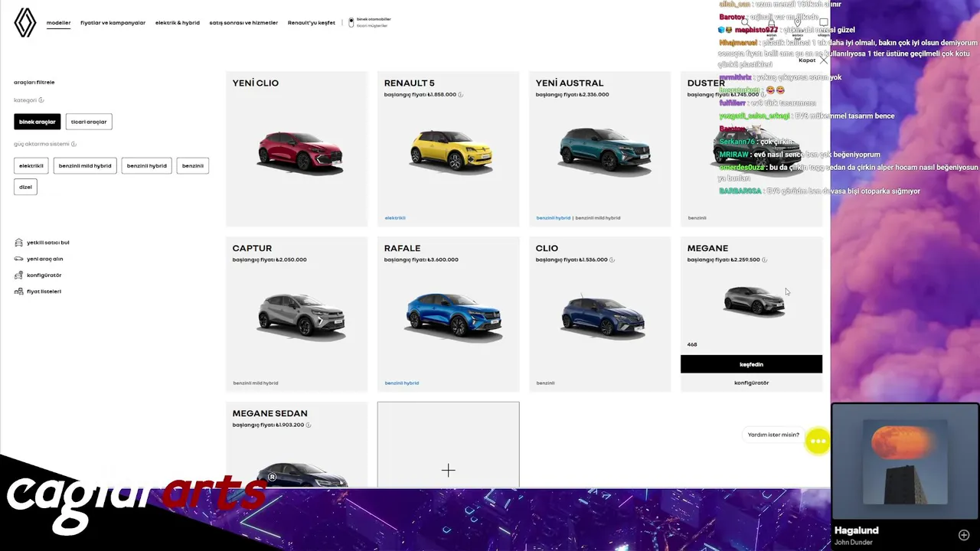Click info icon beside Megane Sedan price
This screenshot has height=551, width=980.
click(309, 425)
